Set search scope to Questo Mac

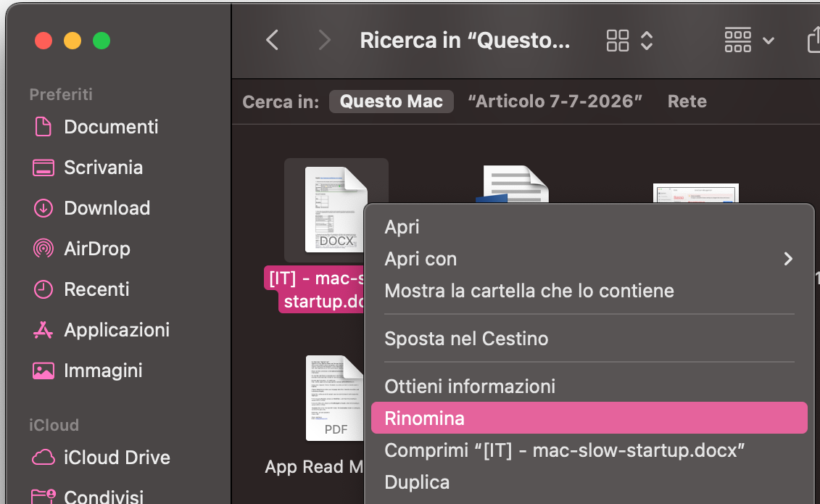point(392,102)
